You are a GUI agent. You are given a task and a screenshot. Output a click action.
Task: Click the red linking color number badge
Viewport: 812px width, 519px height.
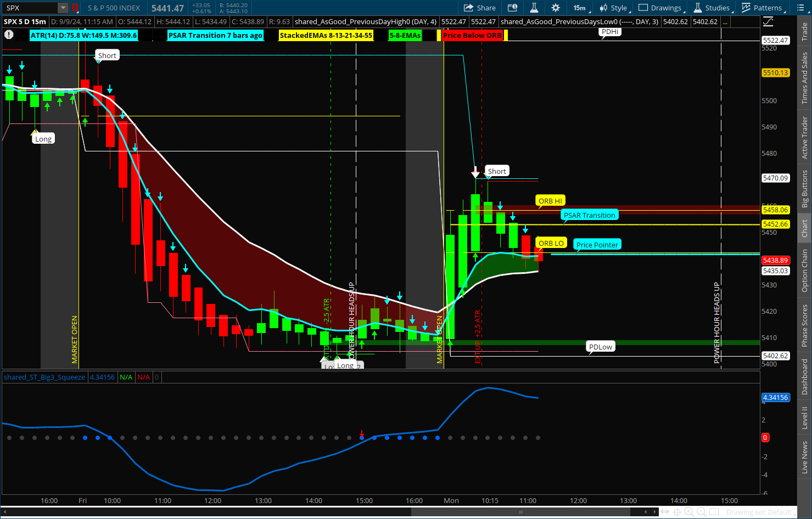(75, 8)
